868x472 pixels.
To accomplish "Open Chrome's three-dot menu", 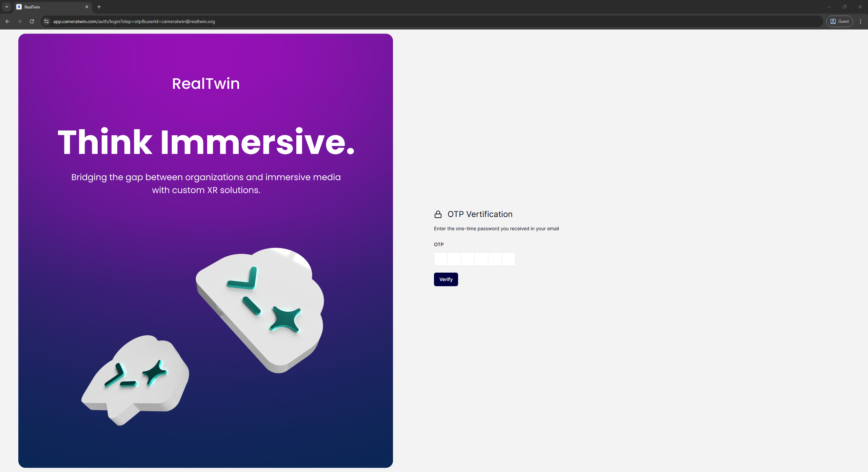I will 861,21.
